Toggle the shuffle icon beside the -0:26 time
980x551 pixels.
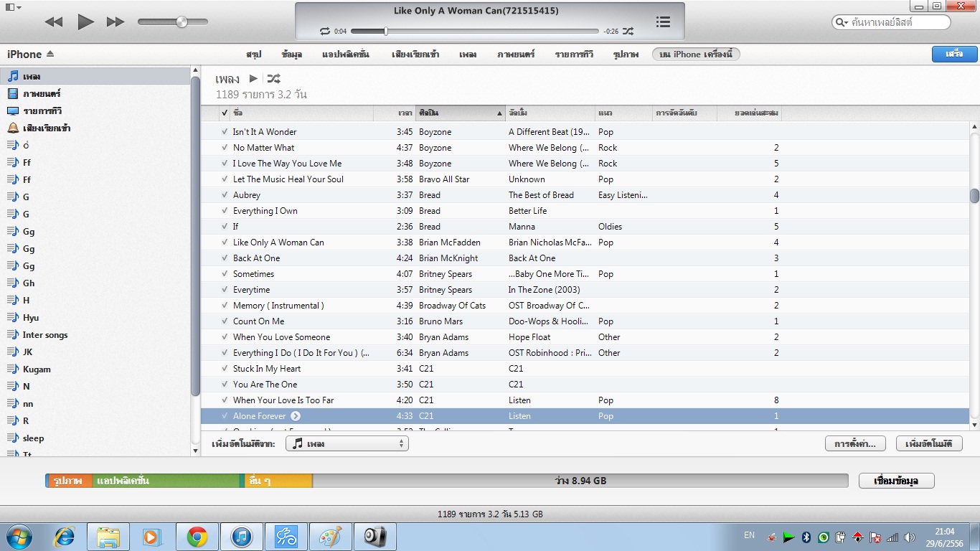pos(628,32)
